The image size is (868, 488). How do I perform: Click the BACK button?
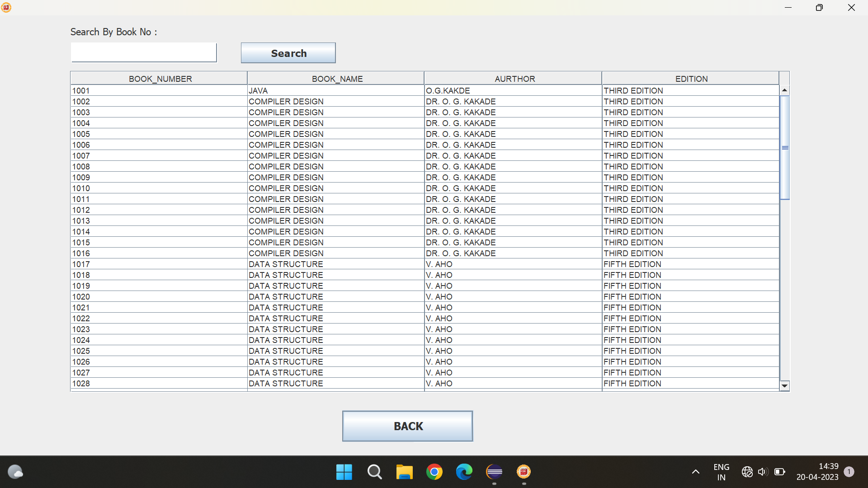click(407, 426)
